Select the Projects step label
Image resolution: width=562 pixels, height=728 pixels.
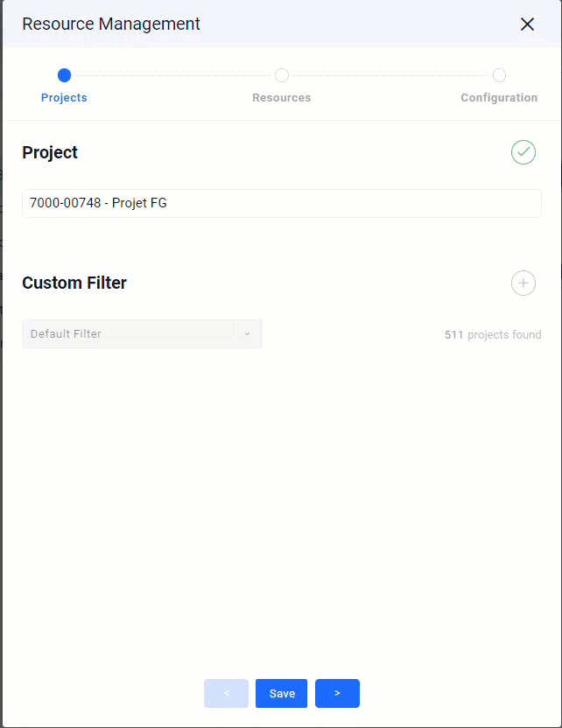coord(64,97)
